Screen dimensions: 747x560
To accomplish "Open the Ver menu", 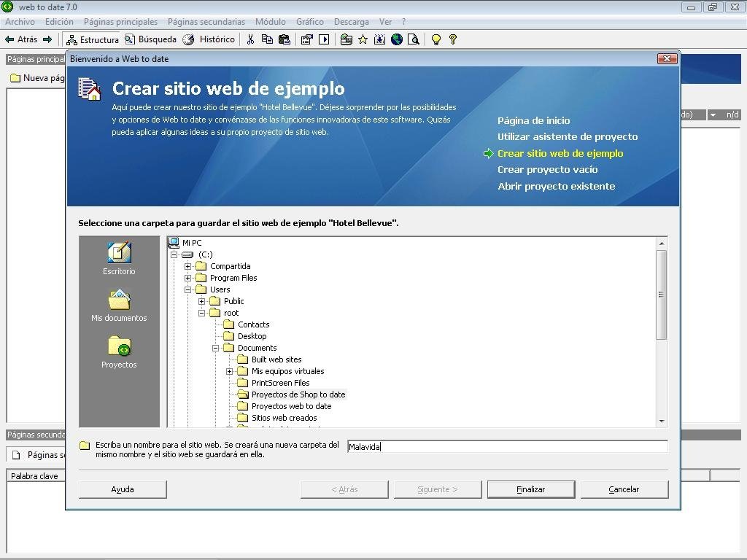I will click(385, 22).
